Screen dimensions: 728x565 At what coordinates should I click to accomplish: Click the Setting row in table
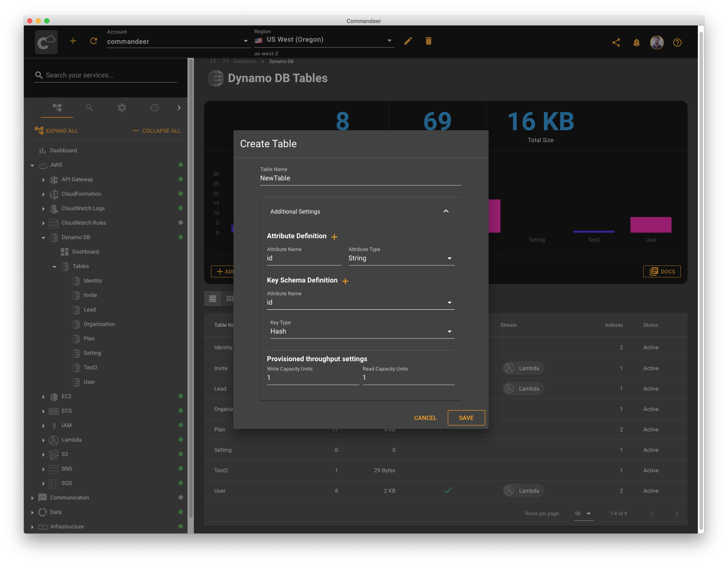[446, 450]
